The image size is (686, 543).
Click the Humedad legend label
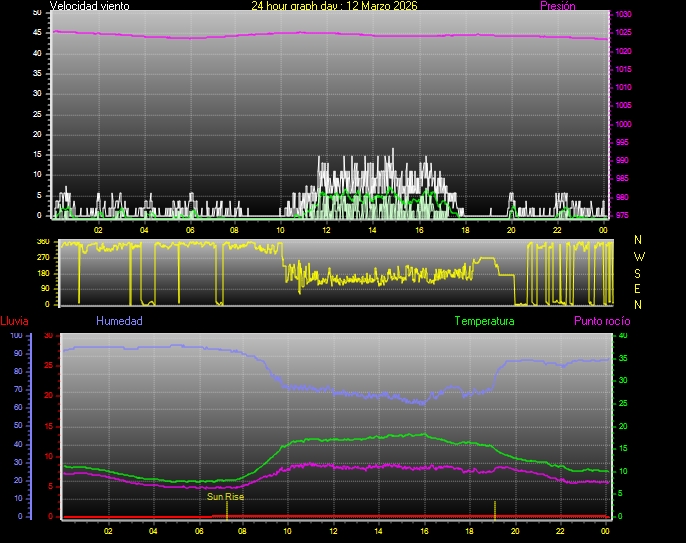click(x=119, y=321)
